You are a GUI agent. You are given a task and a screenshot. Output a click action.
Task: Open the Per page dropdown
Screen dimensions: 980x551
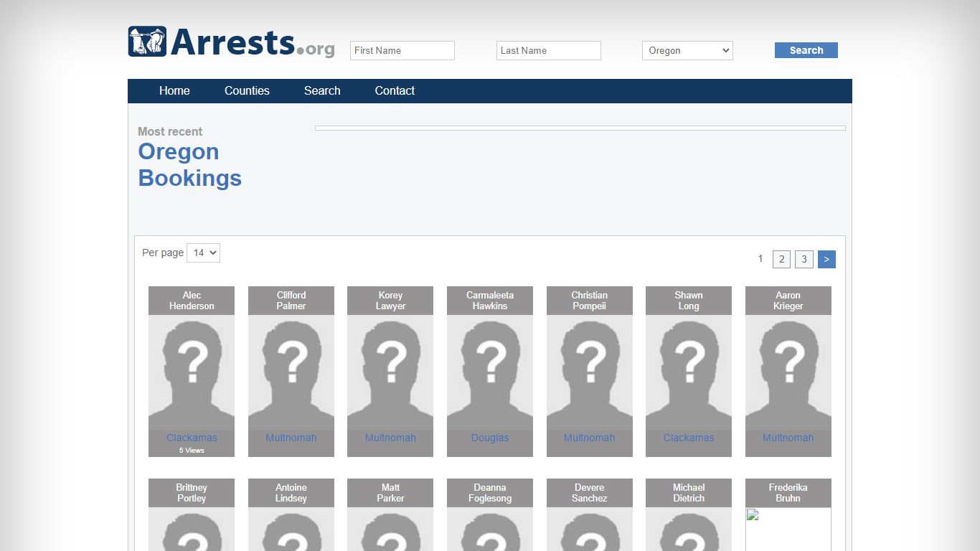tap(203, 253)
